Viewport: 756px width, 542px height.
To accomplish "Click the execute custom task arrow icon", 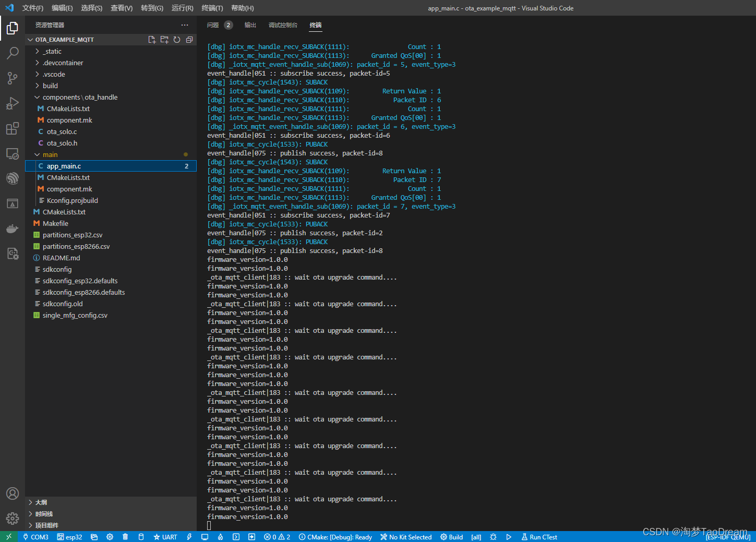I will [x=251, y=537].
